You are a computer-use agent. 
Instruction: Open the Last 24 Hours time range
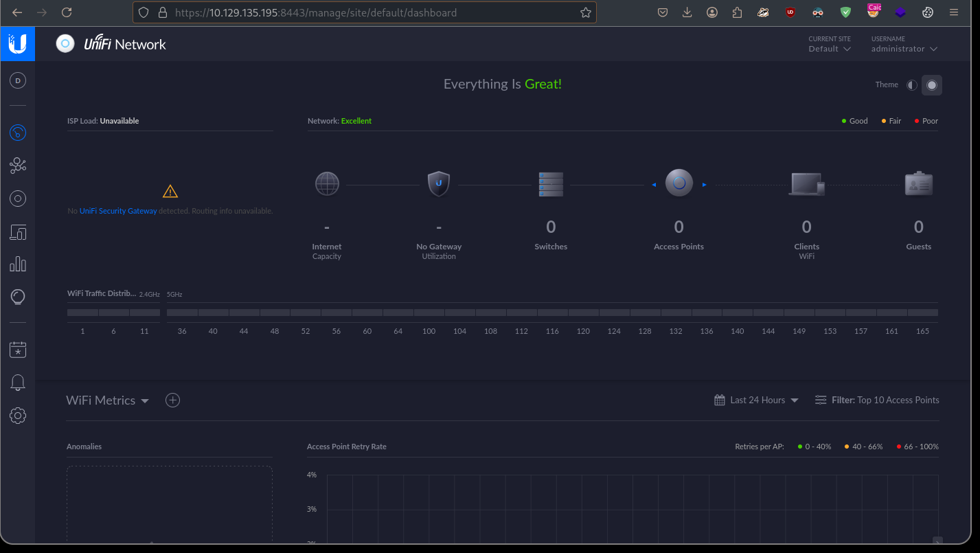click(757, 400)
